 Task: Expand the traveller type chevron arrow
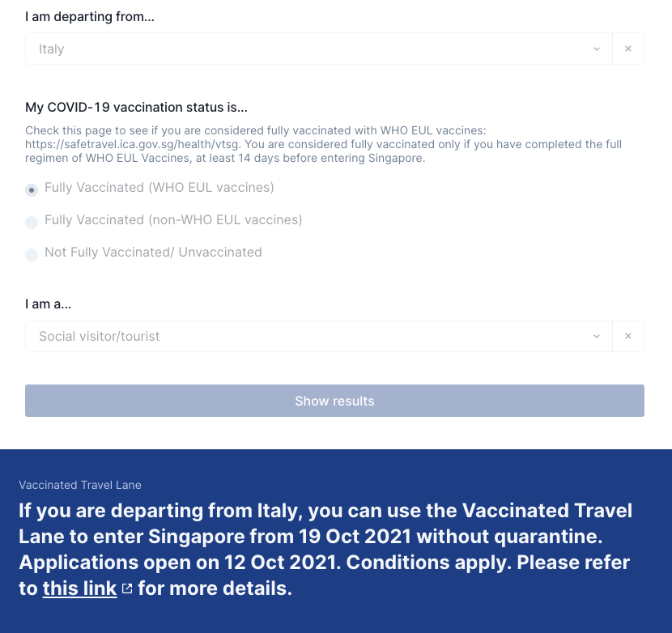point(597,336)
